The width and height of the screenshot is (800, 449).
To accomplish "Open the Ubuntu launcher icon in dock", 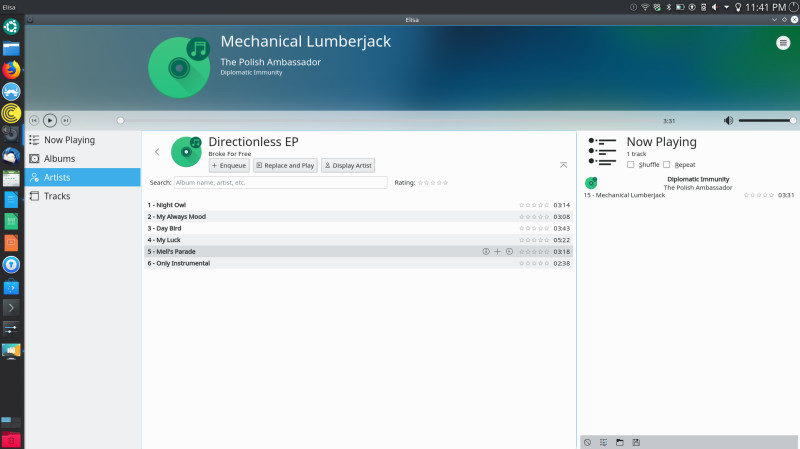I will [x=11, y=26].
